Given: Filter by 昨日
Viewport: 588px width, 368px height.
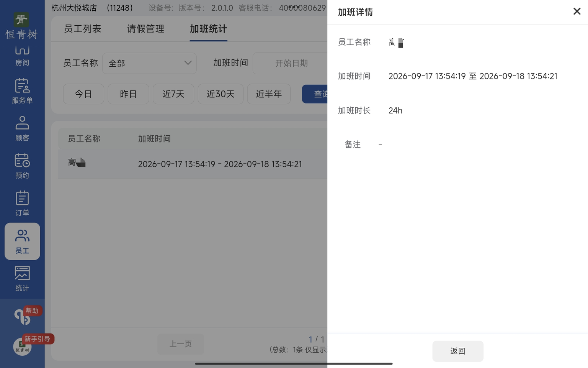Looking at the screenshot, I should pos(128,94).
